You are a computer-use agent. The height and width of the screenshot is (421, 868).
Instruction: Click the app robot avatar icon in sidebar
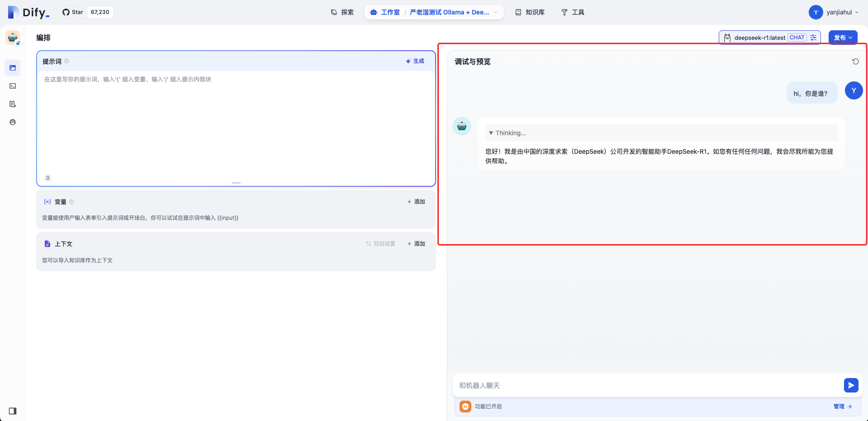point(13,38)
